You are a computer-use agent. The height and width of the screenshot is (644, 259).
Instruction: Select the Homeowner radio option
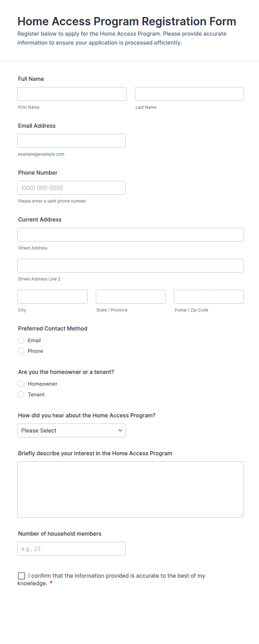[x=21, y=384]
